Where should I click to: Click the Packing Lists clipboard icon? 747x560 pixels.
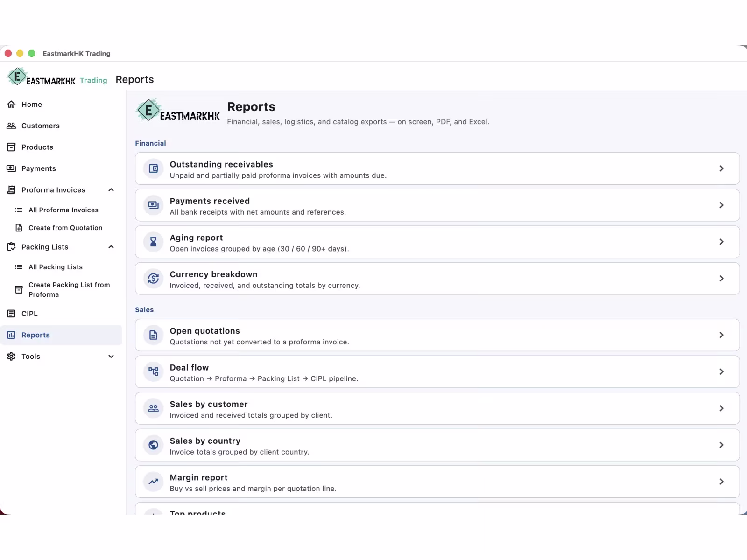click(11, 247)
